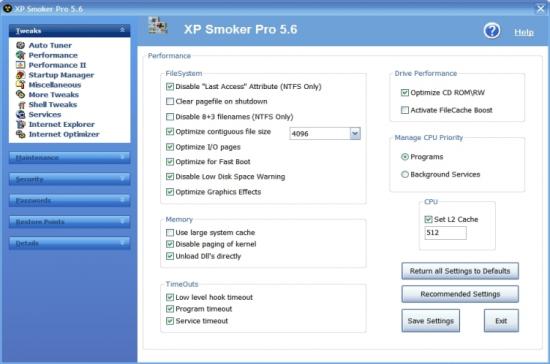Click the More Tweaks icon
Image resolution: width=550 pixels, height=364 pixels.
click(21, 94)
